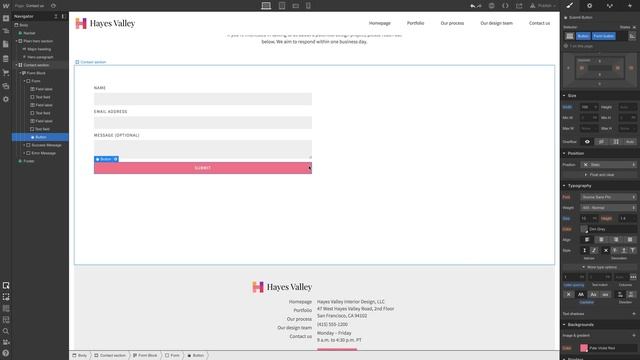Click the Email Address field on canvas
Viewport: 640px width, 360px height.
click(x=203, y=122)
